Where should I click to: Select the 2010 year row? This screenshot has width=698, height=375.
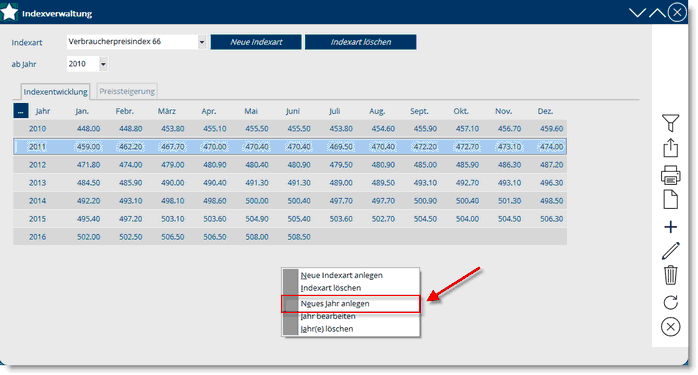coord(290,129)
